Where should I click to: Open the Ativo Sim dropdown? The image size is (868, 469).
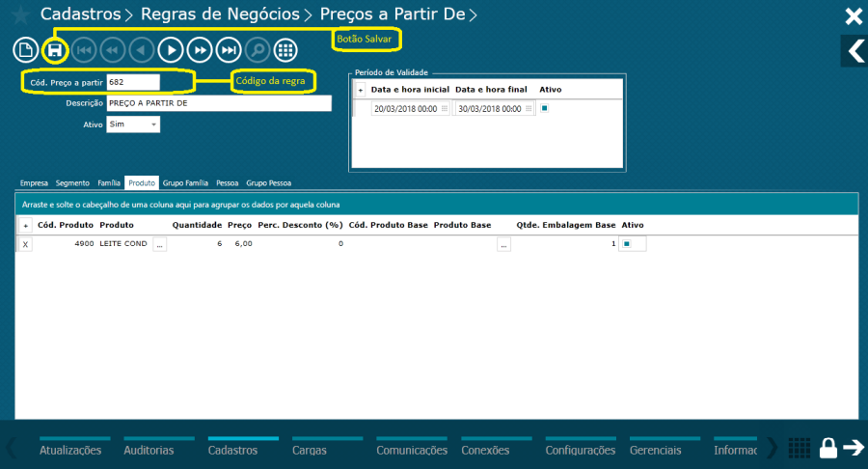tap(133, 124)
